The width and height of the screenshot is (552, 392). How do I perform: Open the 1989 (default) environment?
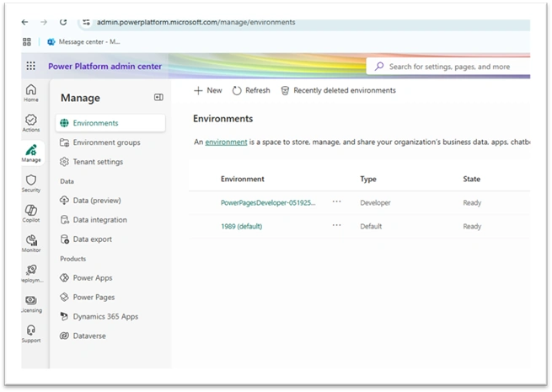click(x=242, y=226)
